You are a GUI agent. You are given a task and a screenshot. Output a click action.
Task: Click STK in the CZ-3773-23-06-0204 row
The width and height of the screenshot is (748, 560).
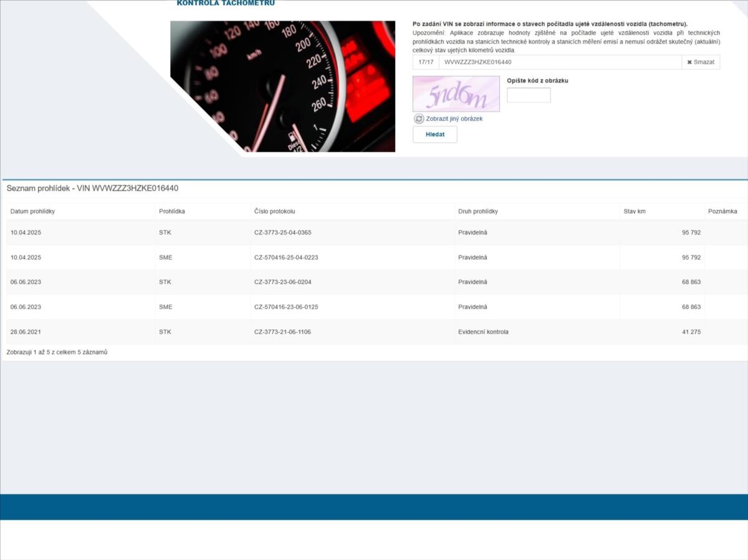[x=165, y=282]
